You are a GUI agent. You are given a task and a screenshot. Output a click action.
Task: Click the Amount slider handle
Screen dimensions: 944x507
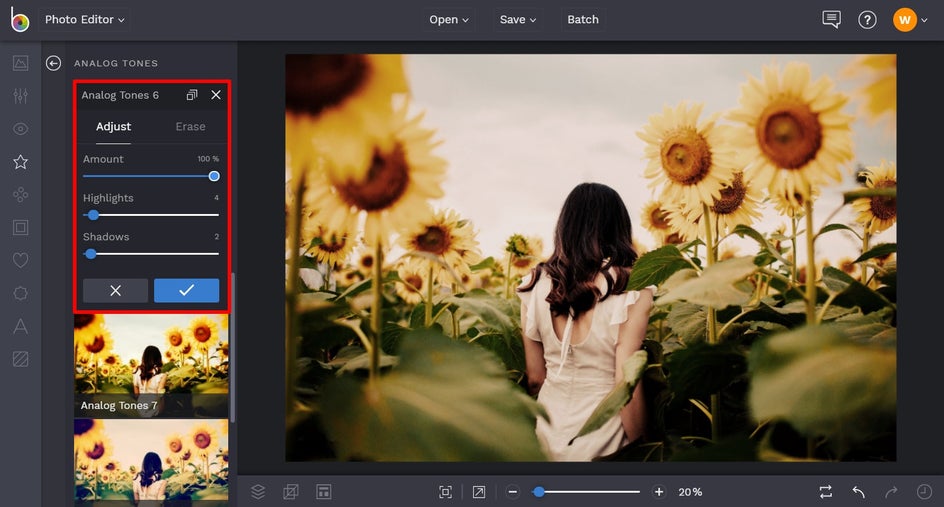coord(214,176)
